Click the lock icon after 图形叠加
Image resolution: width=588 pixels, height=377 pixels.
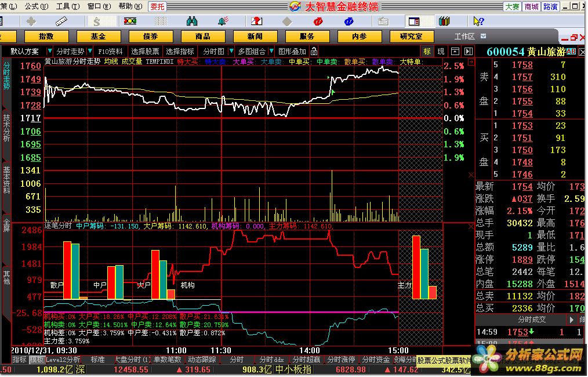click(314, 52)
